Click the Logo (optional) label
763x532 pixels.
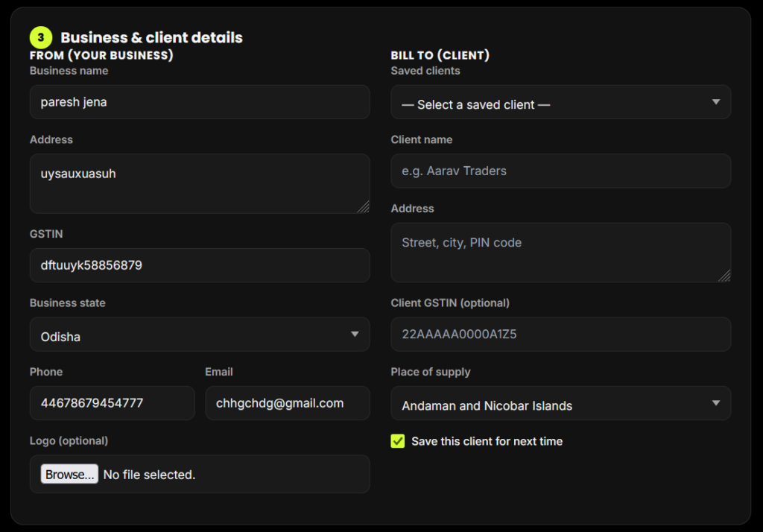69,440
